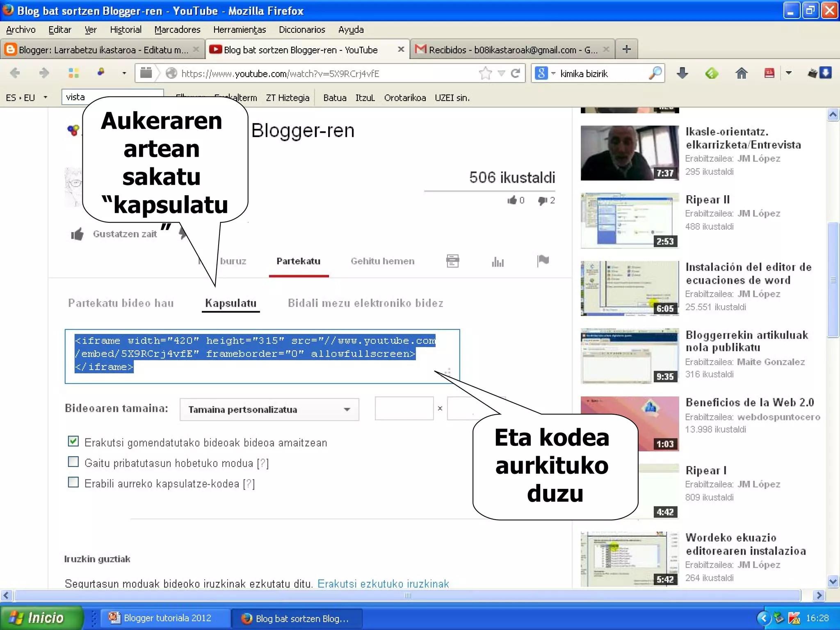Image resolution: width=840 pixels, height=630 pixels.
Task: Click the colored grid toolbar icon
Action: [x=73, y=73]
